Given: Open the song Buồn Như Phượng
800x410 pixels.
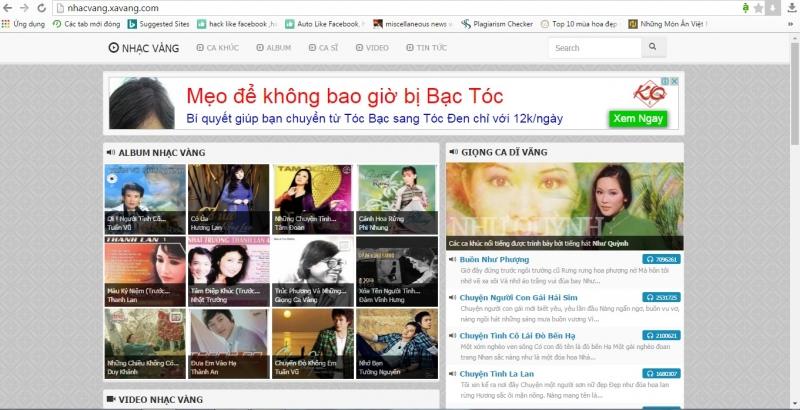Looking at the screenshot, I should click(x=494, y=259).
